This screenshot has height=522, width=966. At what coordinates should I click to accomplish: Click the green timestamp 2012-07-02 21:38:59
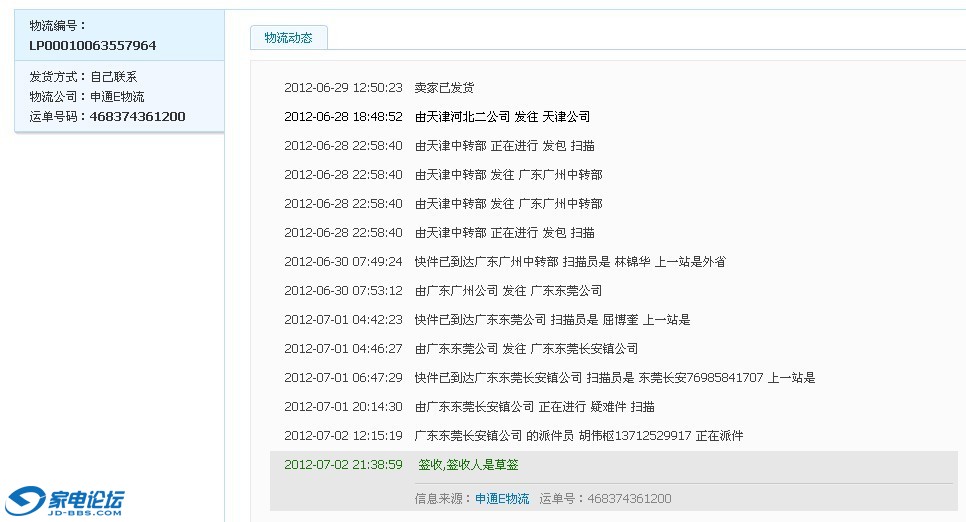pos(343,465)
